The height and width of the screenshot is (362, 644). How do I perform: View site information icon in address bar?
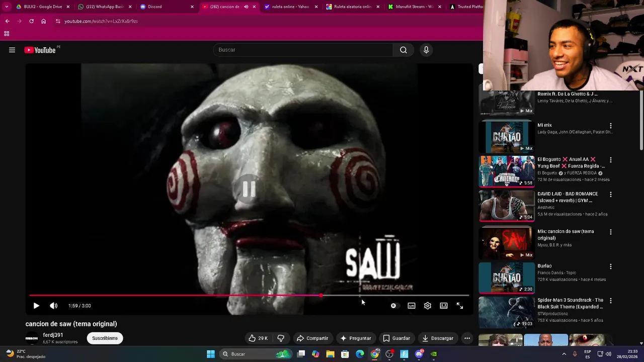click(58, 21)
